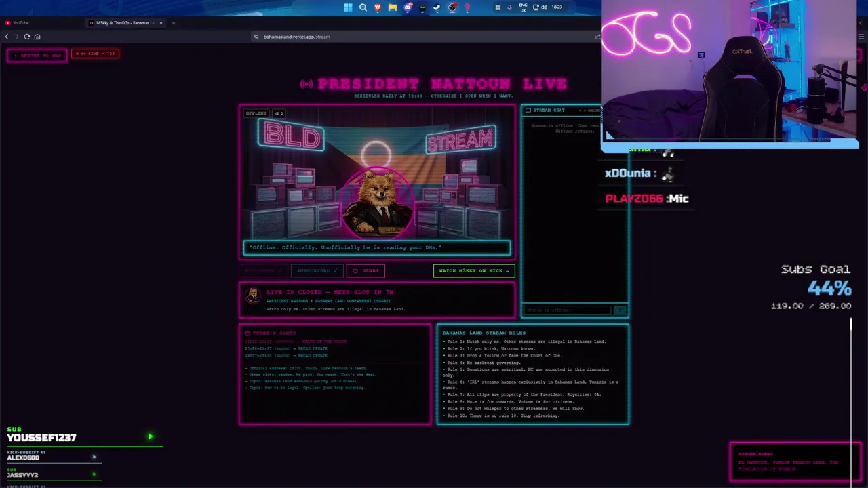This screenshot has width=868, height=488.
Task: Open Steam from the taskbar
Action: 437,7
